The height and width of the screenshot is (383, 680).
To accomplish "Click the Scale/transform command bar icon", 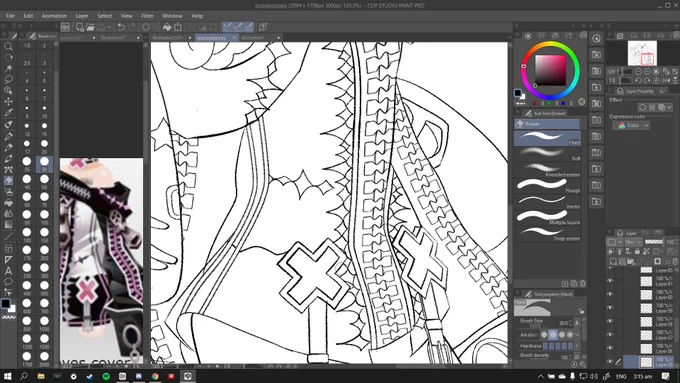I will pyautogui.click(x=178, y=27).
